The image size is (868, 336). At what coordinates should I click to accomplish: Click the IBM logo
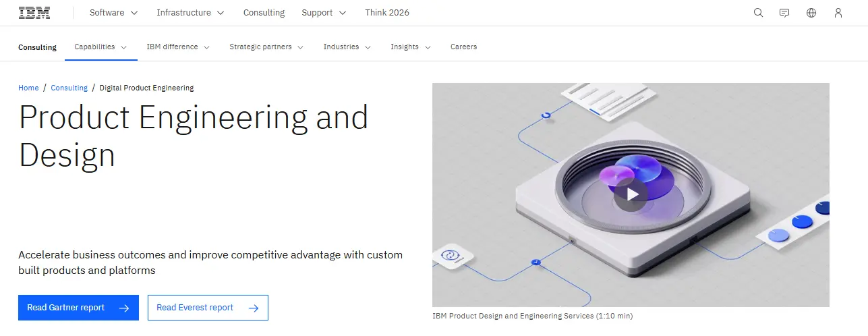click(x=34, y=13)
